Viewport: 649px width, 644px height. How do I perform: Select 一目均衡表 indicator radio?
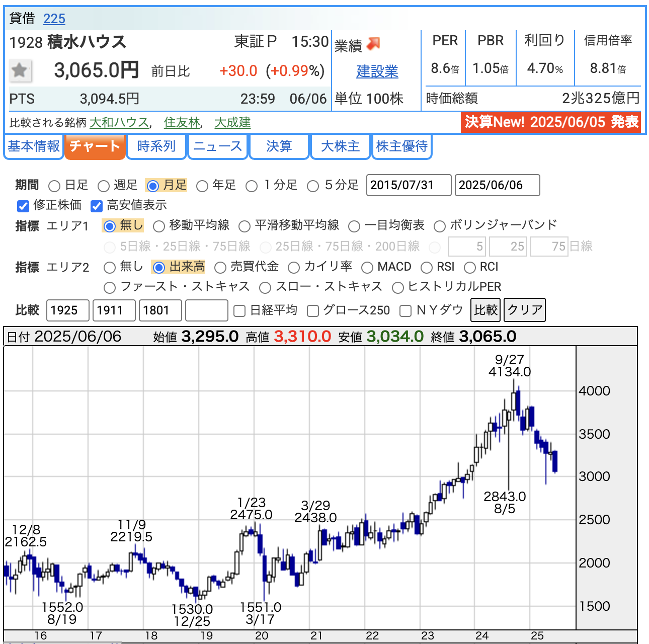pyautogui.click(x=354, y=226)
